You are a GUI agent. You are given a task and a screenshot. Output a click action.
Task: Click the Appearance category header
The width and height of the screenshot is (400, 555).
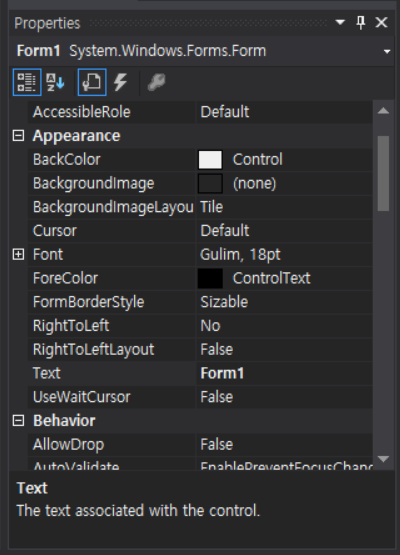click(76, 136)
